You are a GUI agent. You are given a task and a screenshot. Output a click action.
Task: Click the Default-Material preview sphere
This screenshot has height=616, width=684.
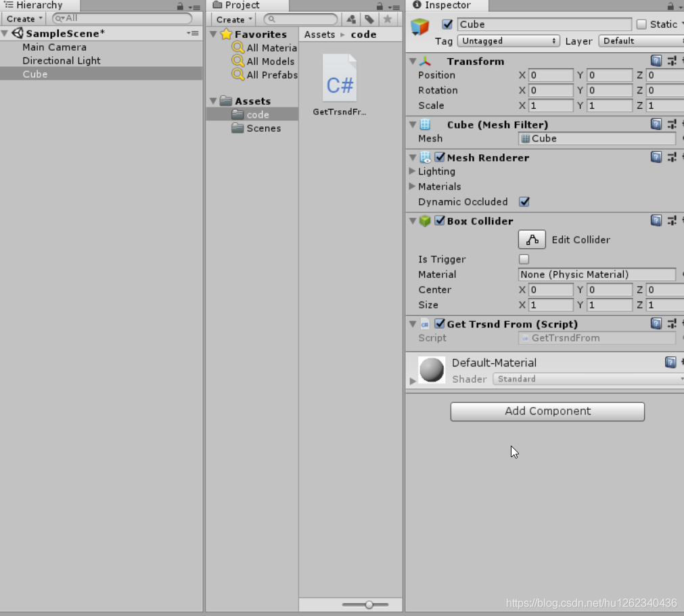[x=432, y=370]
